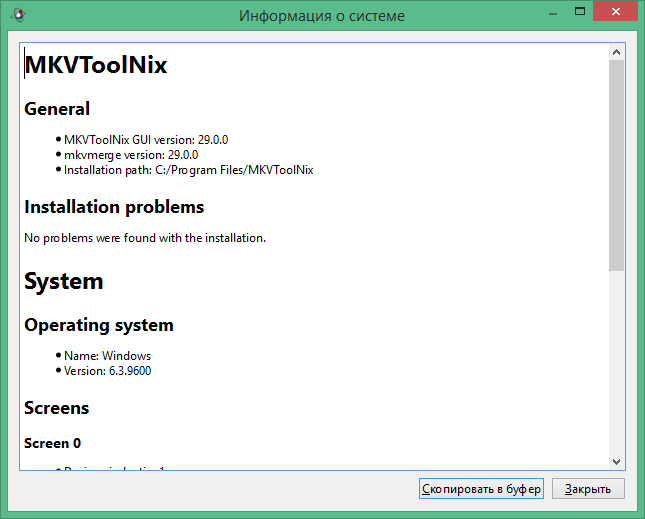Click the General heading
645x519 pixels.
pyautogui.click(x=57, y=109)
